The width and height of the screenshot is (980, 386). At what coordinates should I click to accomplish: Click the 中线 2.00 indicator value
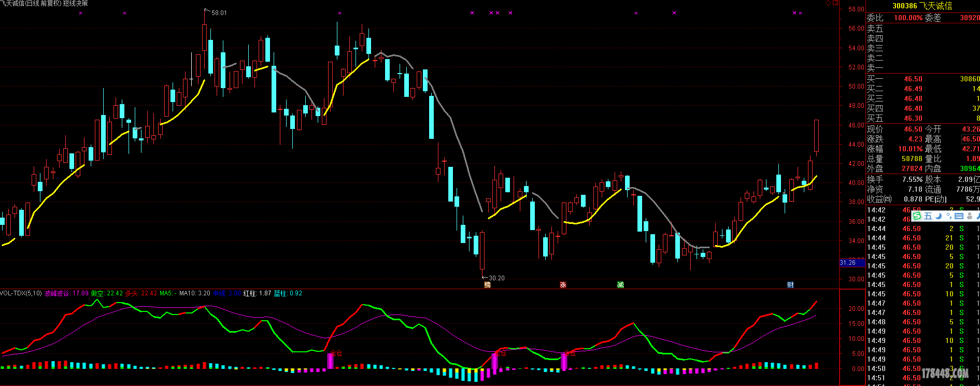226,293
